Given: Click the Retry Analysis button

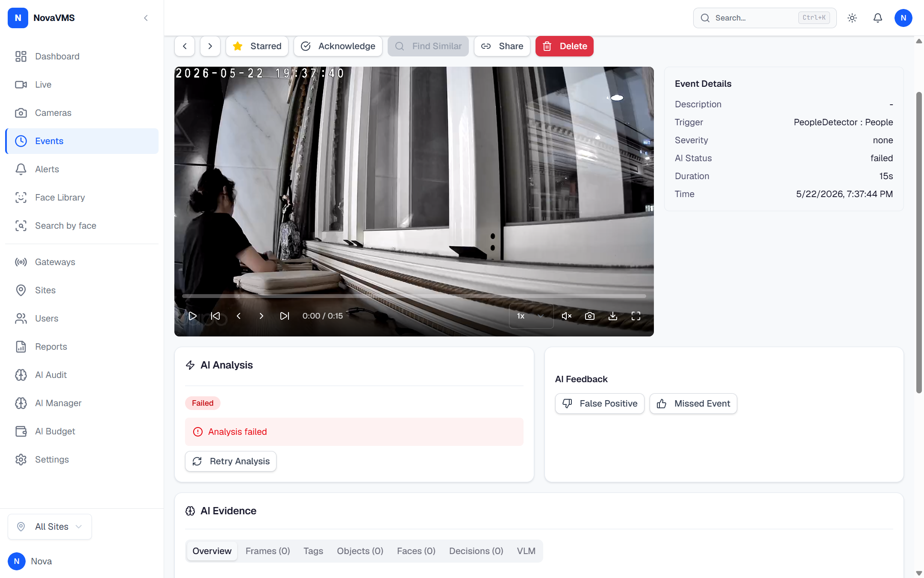Looking at the screenshot, I should point(231,461).
